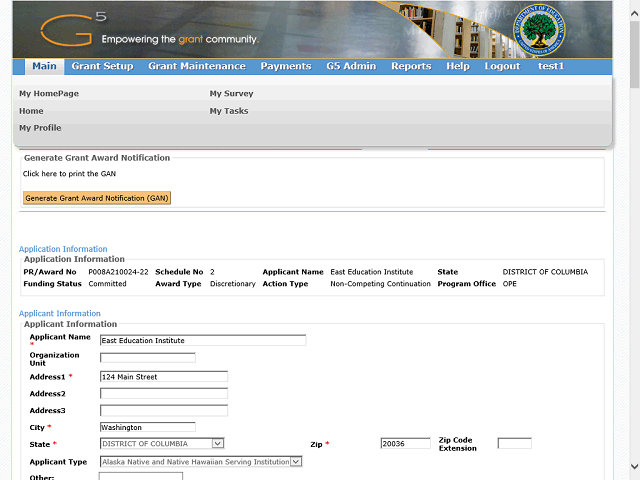Click the Award Type value Discretionary
This screenshot has width=640, height=480.
(x=233, y=284)
